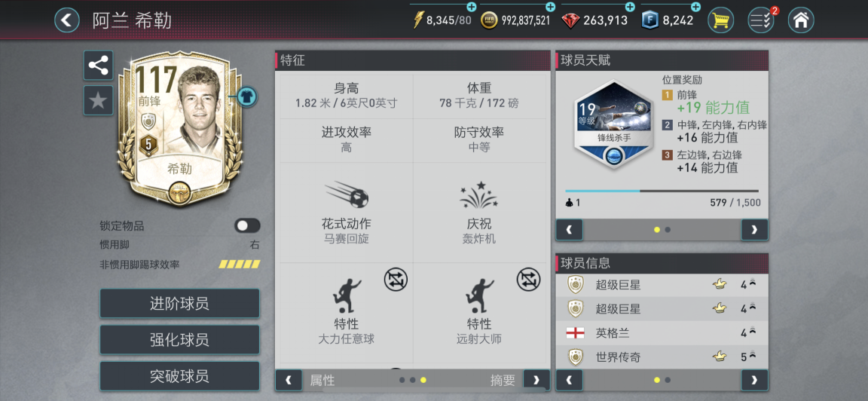The width and height of the screenshot is (868, 401).
Task: Advance 特征 panel with right arrow to 摘要
Action: pyautogui.click(x=536, y=380)
